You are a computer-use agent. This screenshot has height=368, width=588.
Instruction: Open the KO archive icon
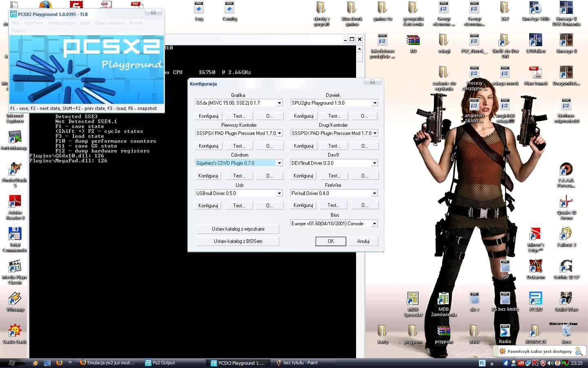(x=413, y=44)
